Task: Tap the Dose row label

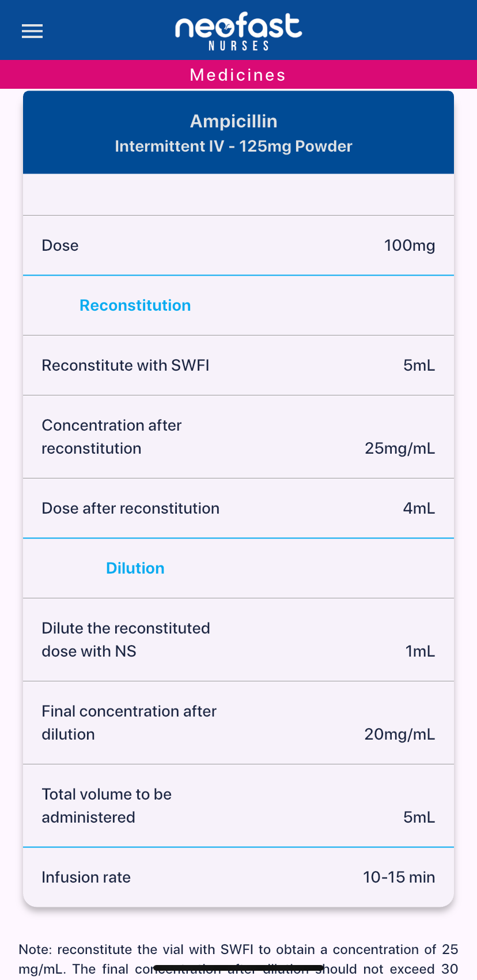Action: click(60, 246)
